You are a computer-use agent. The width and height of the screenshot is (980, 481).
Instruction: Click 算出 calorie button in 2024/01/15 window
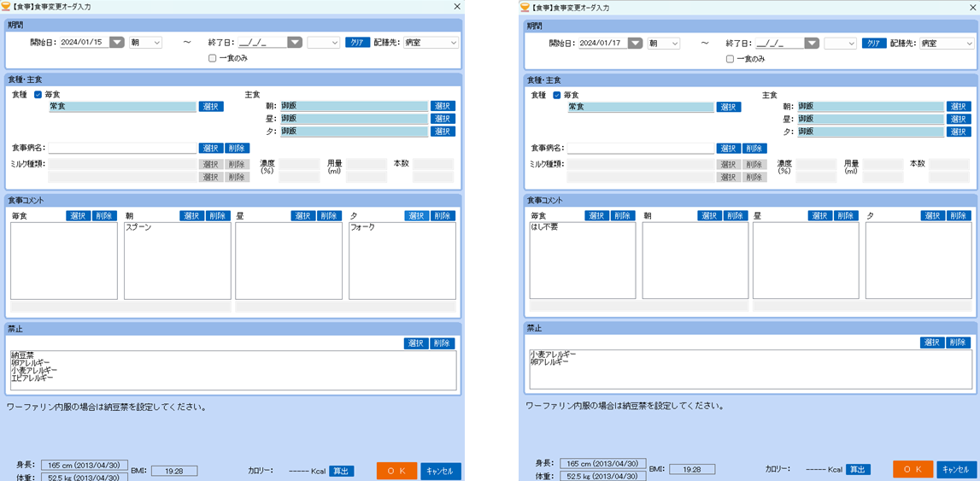[342, 471]
